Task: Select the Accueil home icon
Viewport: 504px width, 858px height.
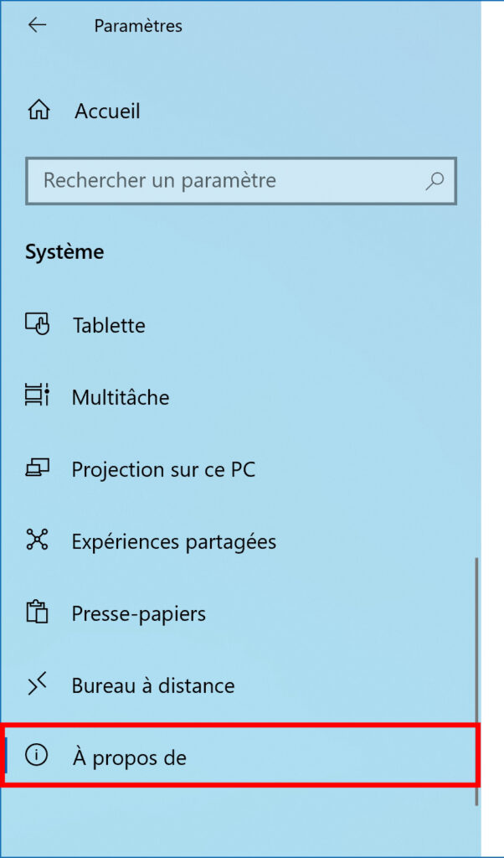Action: coord(37,111)
